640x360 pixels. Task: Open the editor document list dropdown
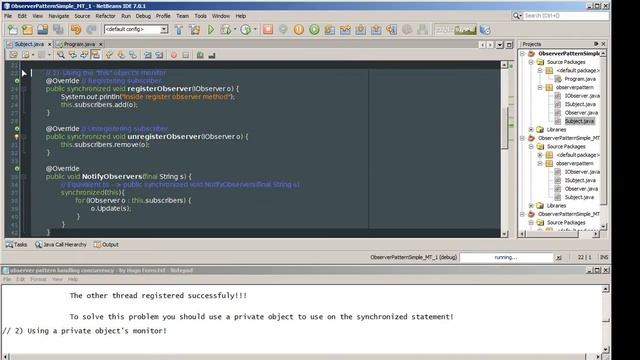pyautogui.click(x=500, y=44)
